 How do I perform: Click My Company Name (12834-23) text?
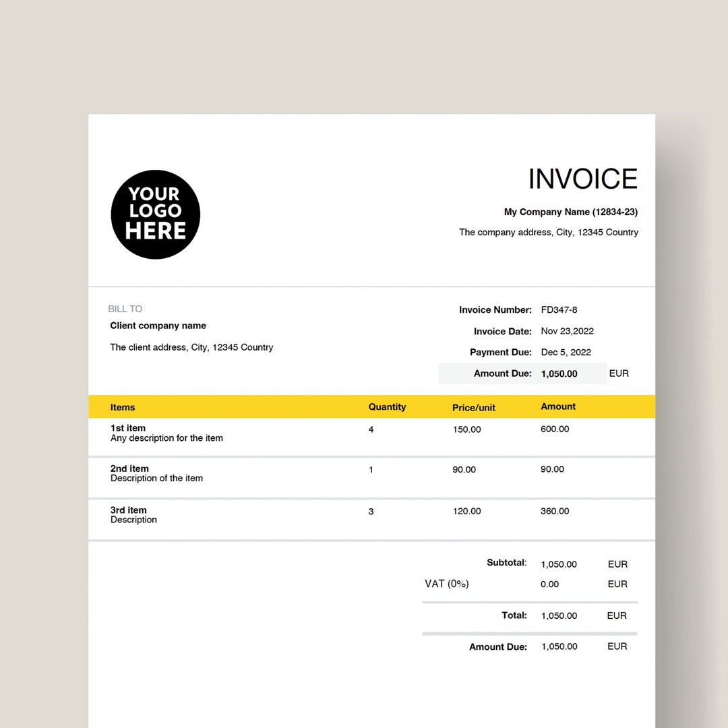coord(571,212)
